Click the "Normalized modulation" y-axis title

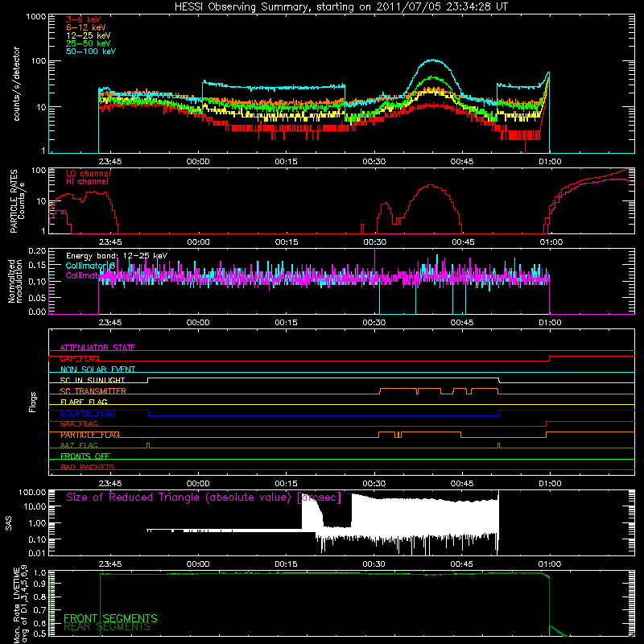pos(15,281)
